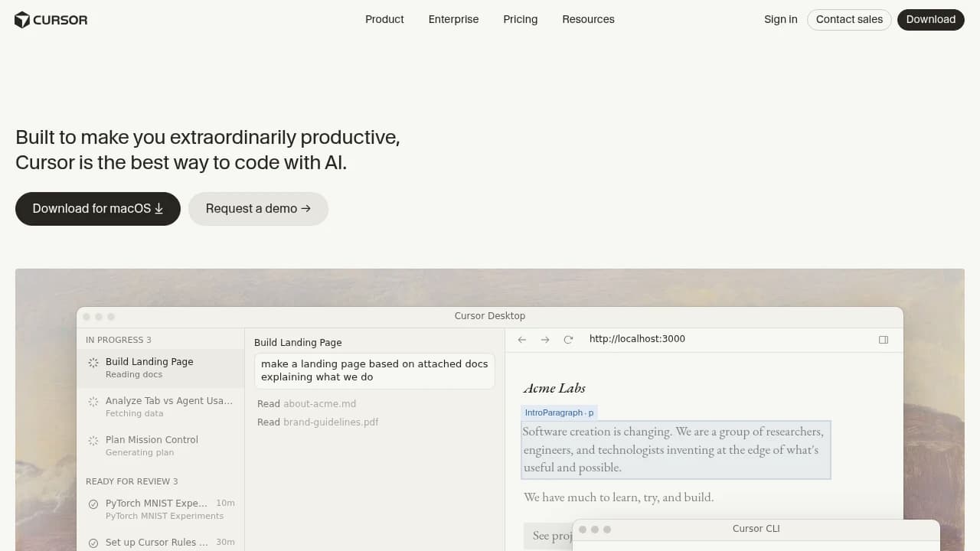Click the IntroParagraph · p tag label
This screenshot has height=551, width=980.
tap(559, 412)
